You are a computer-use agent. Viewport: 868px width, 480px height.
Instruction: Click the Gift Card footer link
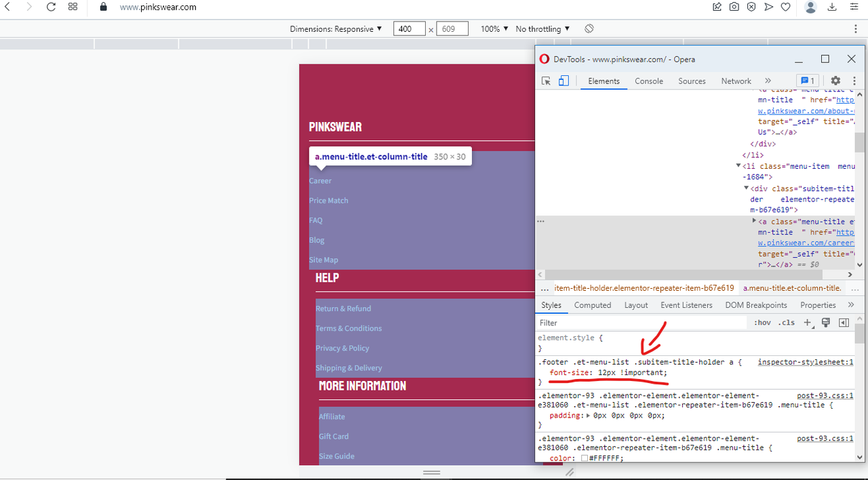(334, 437)
